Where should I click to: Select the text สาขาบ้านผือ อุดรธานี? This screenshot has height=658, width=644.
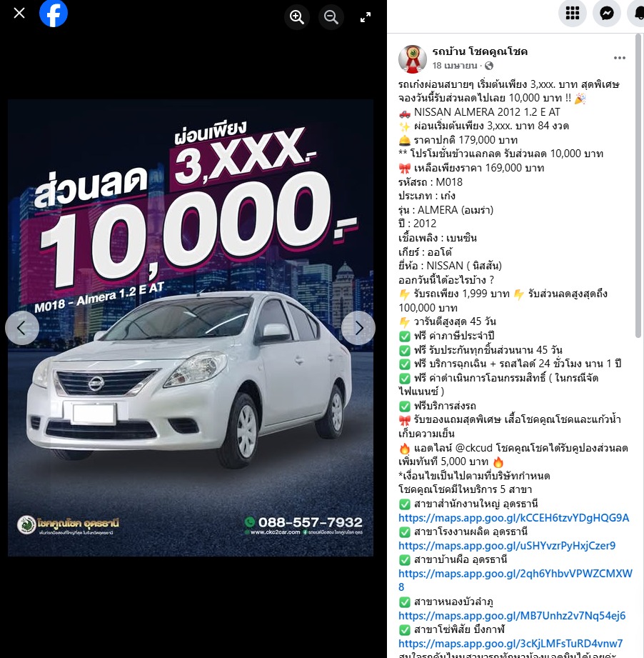tap(461, 559)
